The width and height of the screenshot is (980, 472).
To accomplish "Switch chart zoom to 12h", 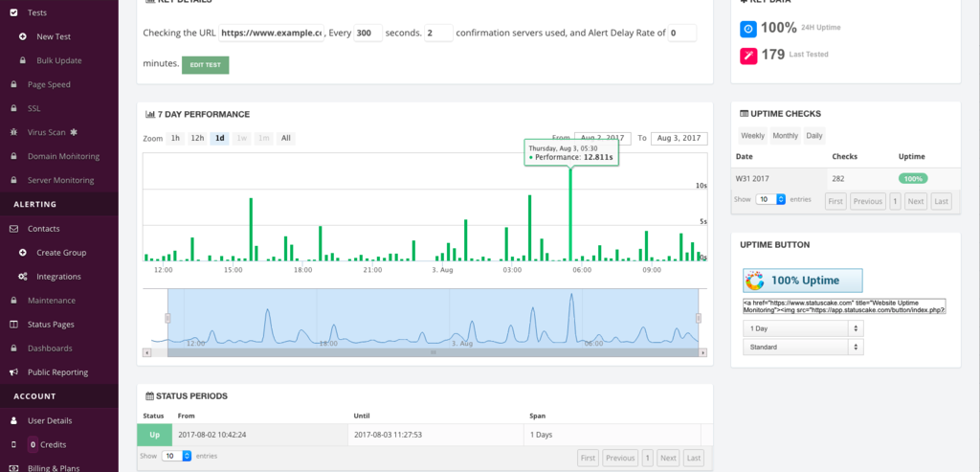I will 197,138.
